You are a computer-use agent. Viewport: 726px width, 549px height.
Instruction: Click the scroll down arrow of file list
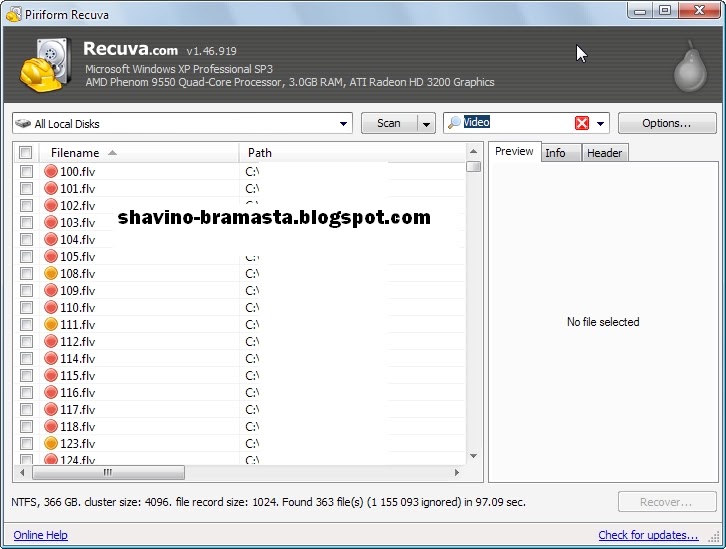tap(474, 456)
